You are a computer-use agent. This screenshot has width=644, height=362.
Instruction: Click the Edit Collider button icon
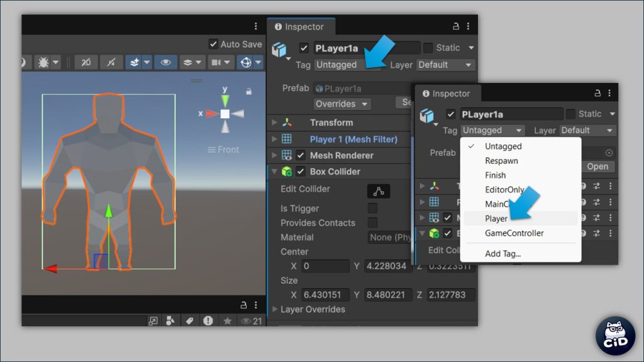coord(379,191)
